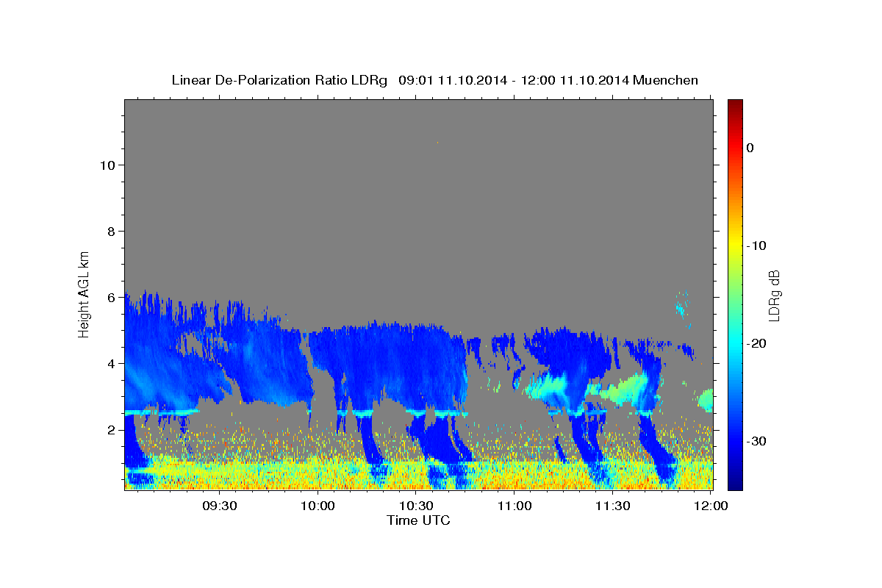Click the height tick label 4

[110, 363]
